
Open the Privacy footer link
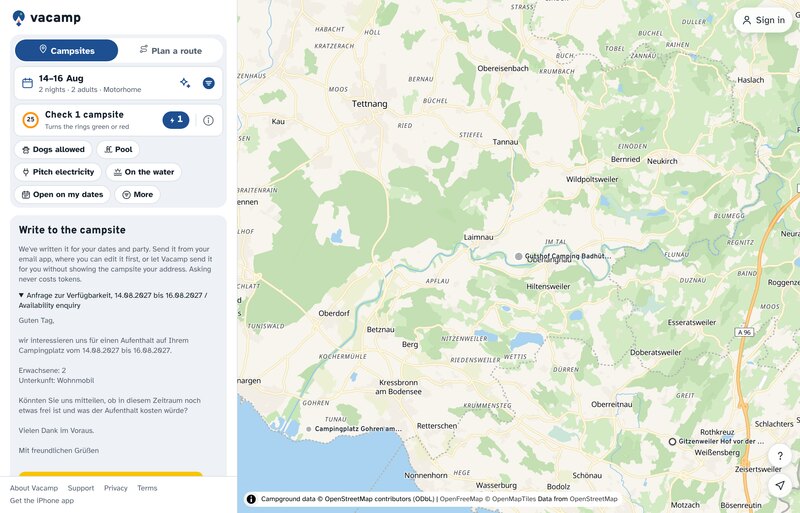tap(116, 488)
